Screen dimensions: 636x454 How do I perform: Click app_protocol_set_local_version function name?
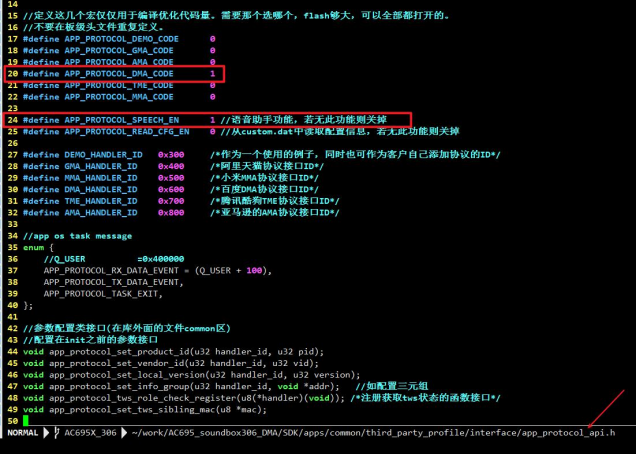pos(127,375)
